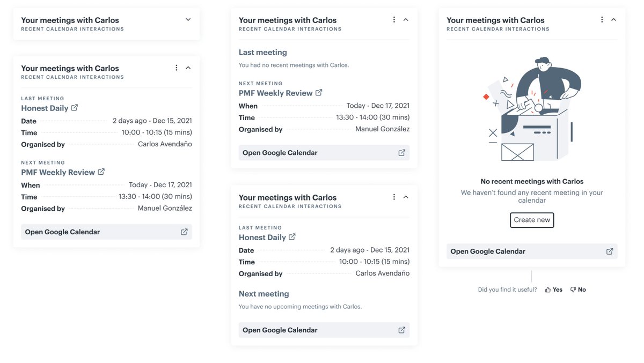Click Open Google Calendar in the illustrated empty-state card
The width and height of the screenshot is (644, 363).
(532, 251)
